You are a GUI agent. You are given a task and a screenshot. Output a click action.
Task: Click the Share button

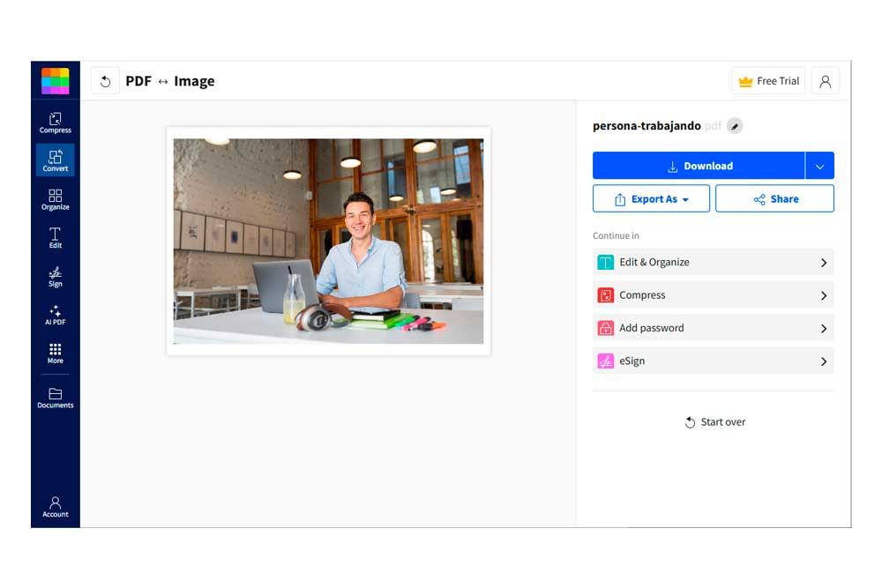click(774, 199)
